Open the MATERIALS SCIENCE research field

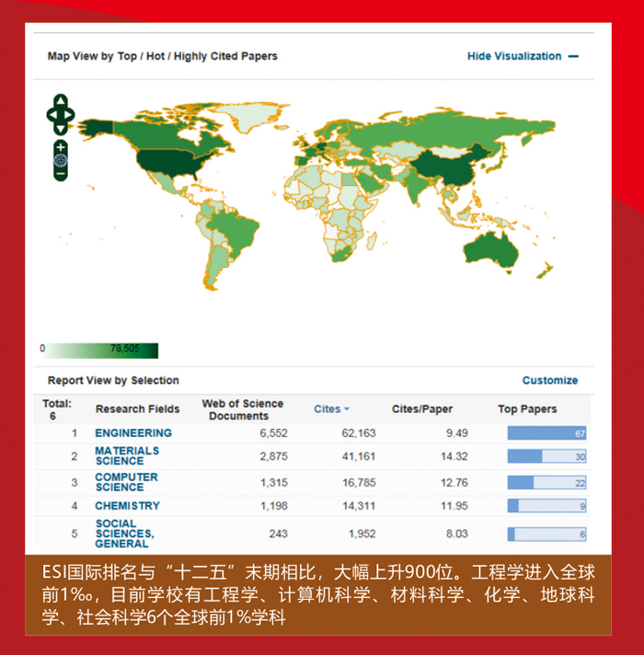(127, 455)
